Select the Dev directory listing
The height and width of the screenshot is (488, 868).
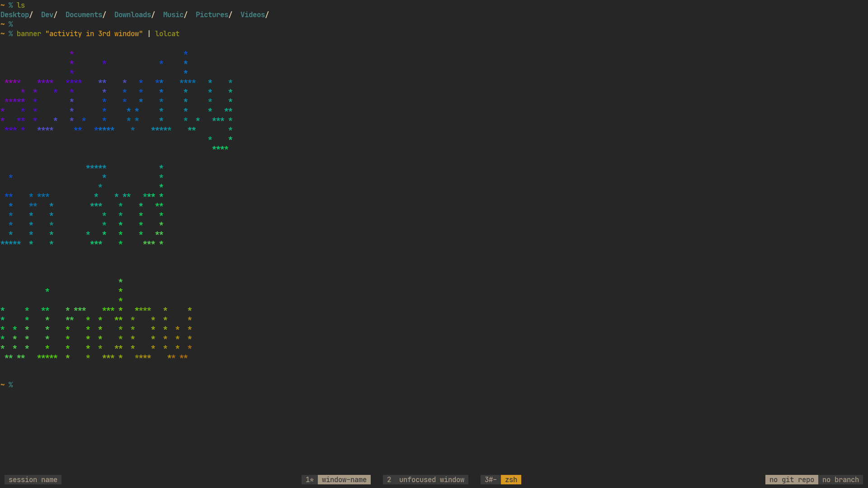pyautogui.click(x=47, y=14)
